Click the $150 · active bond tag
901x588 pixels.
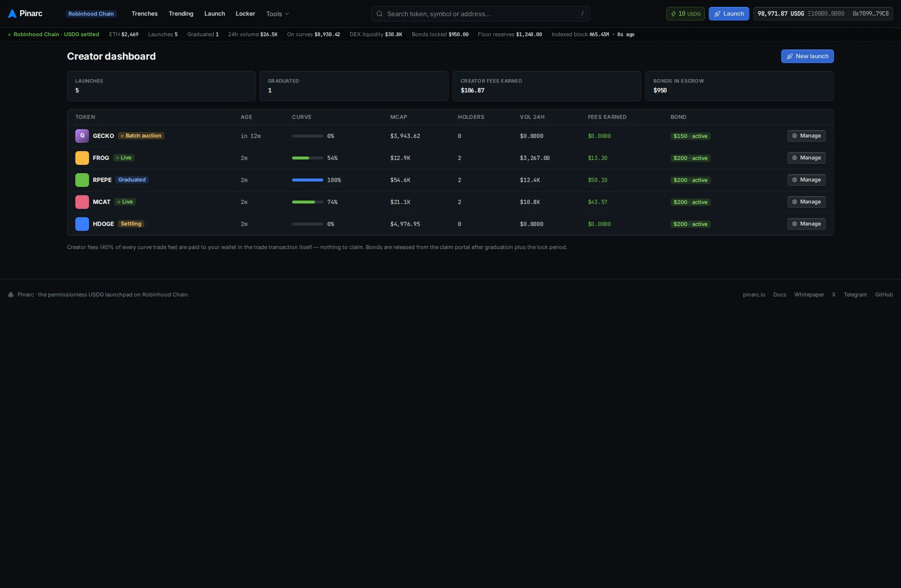(691, 136)
